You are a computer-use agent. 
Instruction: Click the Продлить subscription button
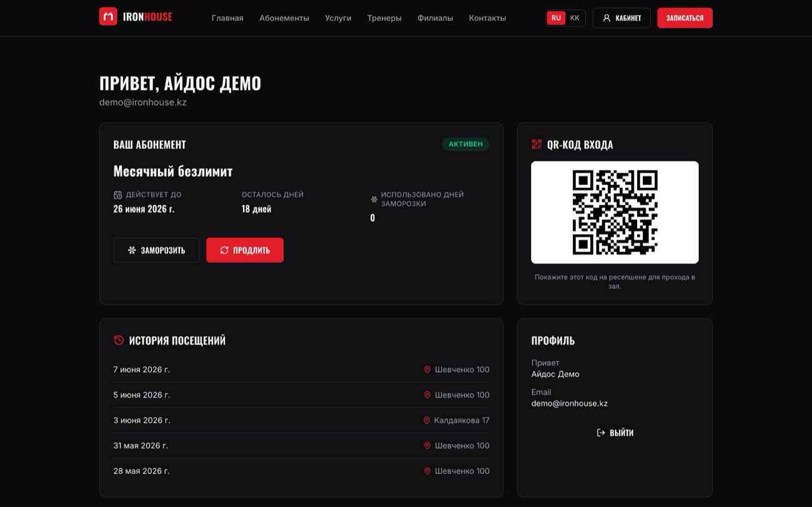tap(245, 250)
